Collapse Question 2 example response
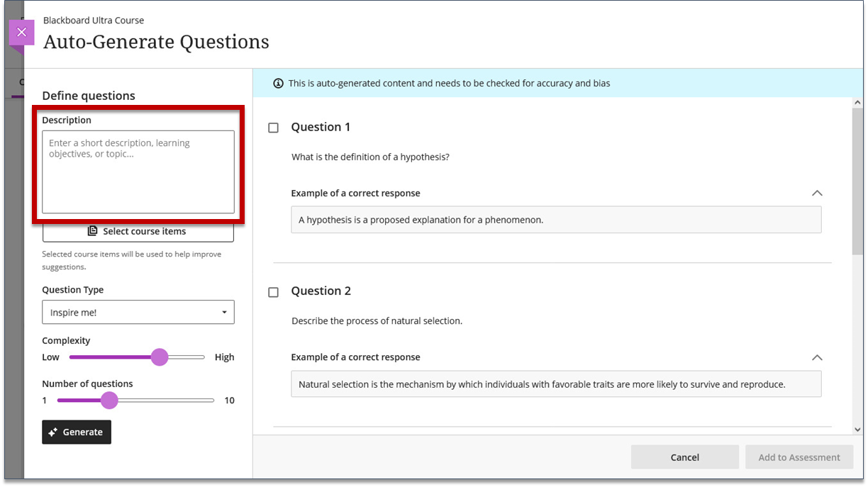This screenshot has height=487, width=868. coord(817,358)
